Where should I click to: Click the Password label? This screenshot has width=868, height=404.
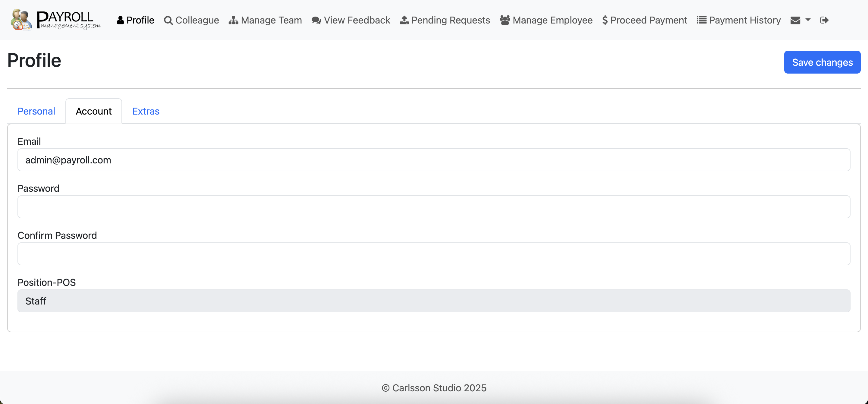tap(38, 188)
